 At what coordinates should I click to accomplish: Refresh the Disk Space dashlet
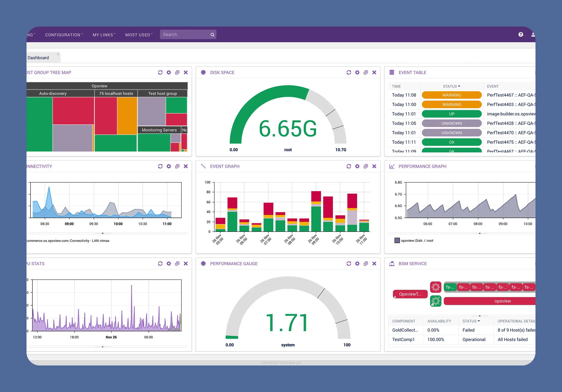coord(349,72)
